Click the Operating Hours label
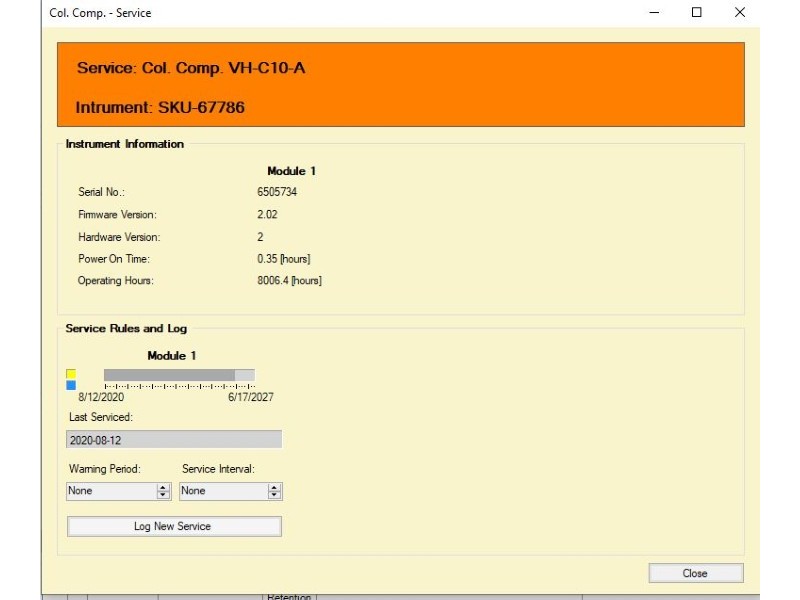 (115, 281)
